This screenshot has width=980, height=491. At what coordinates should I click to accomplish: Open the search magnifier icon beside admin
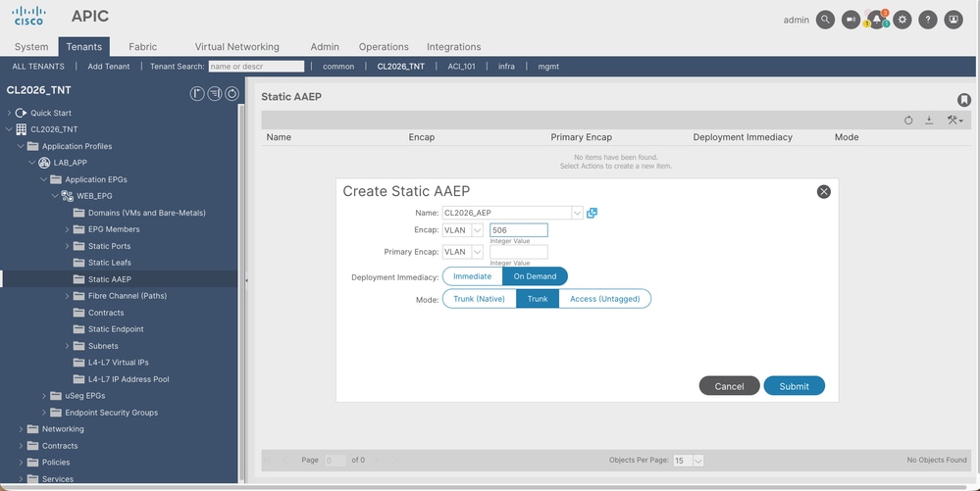[x=825, y=20]
